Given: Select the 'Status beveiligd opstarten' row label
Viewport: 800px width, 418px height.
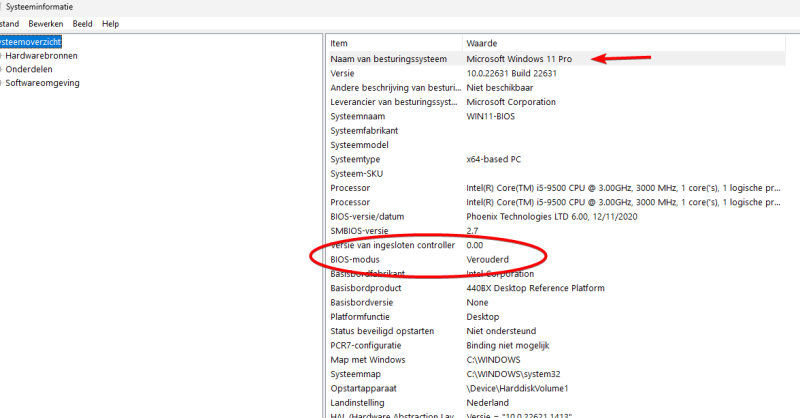Looking at the screenshot, I should [382, 331].
